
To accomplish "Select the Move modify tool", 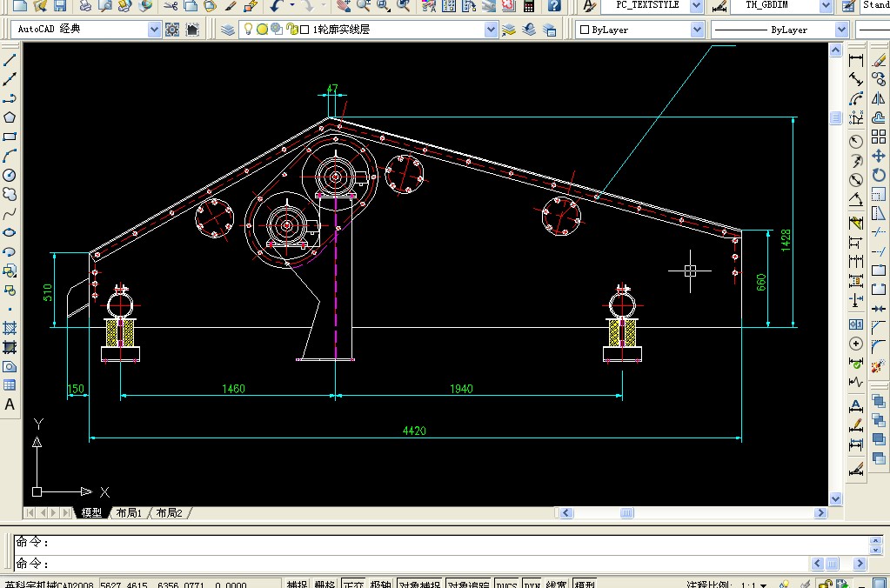I will 879,156.
